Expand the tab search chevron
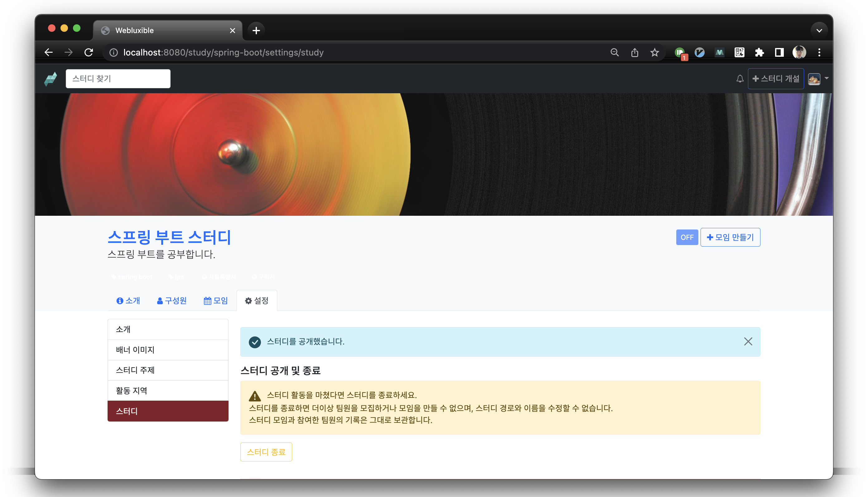Screen dimensions: 868x497 click(x=819, y=30)
